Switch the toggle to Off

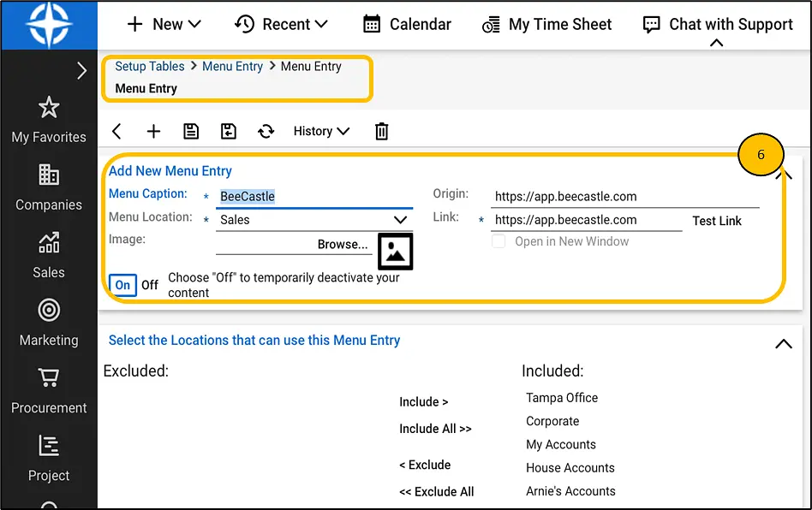click(150, 285)
